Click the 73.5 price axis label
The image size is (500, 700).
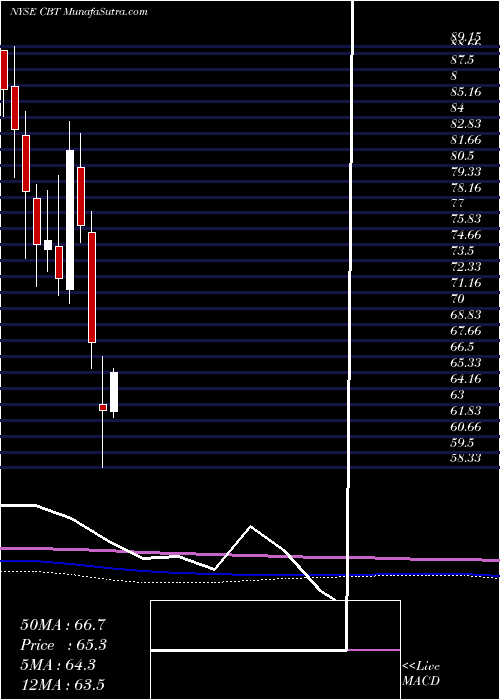tap(462, 250)
